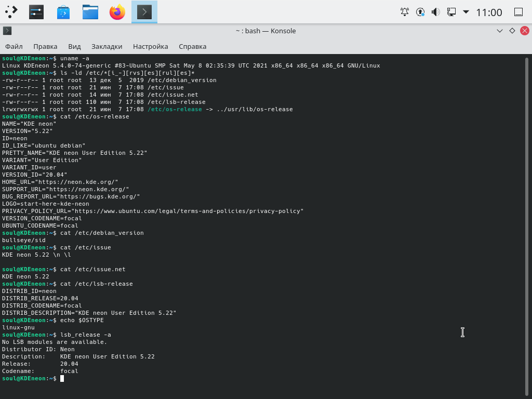Click the 11:00 digital clock
Screen dimensions: 532x399
(489, 12)
